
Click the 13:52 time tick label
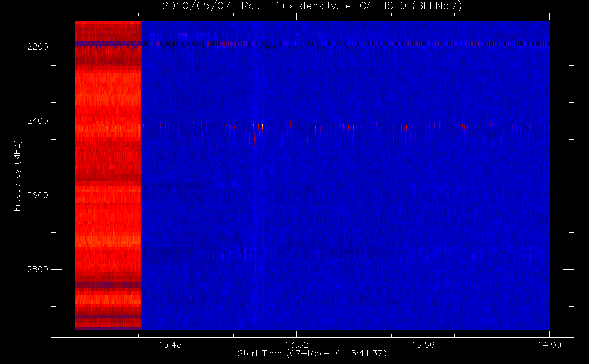pos(296,345)
